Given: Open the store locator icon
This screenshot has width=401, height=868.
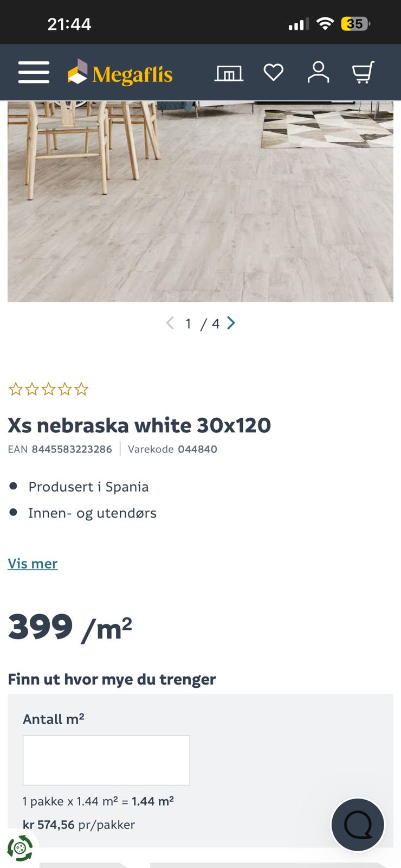Looking at the screenshot, I should [229, 73].
